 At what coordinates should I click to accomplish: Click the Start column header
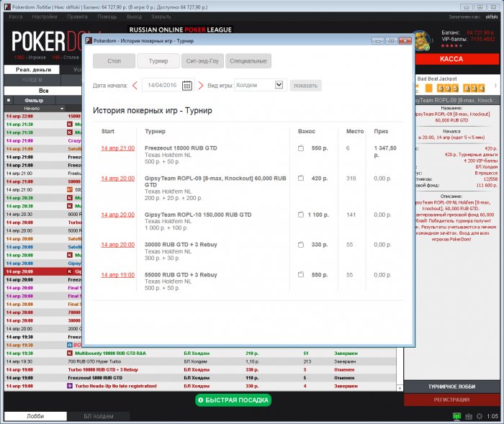pos(108,131)
